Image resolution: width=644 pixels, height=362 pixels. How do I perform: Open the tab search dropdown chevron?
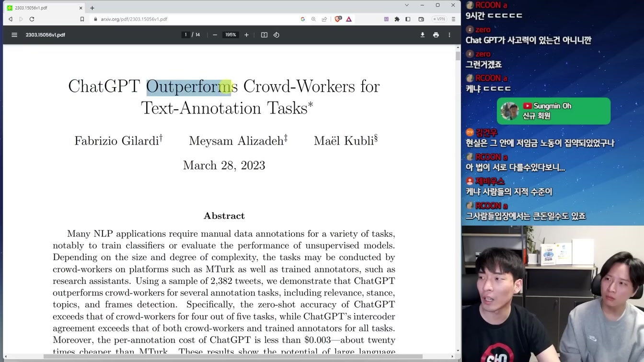tap(407, 5)
